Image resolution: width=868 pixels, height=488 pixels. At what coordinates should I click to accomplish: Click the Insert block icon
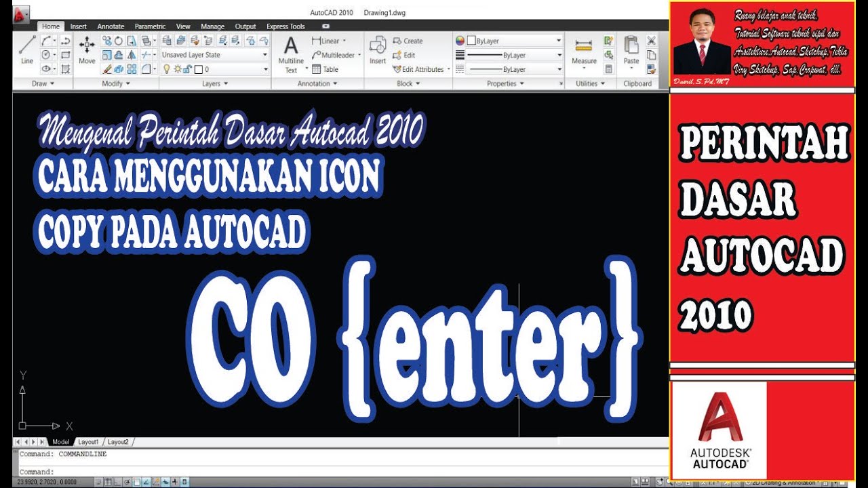(378, 50)
